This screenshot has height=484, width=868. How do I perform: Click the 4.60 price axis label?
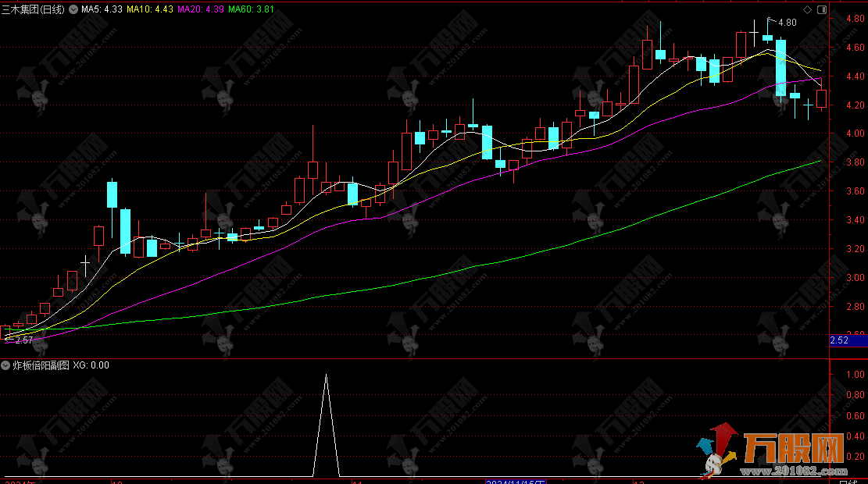(x=855, y=48)
